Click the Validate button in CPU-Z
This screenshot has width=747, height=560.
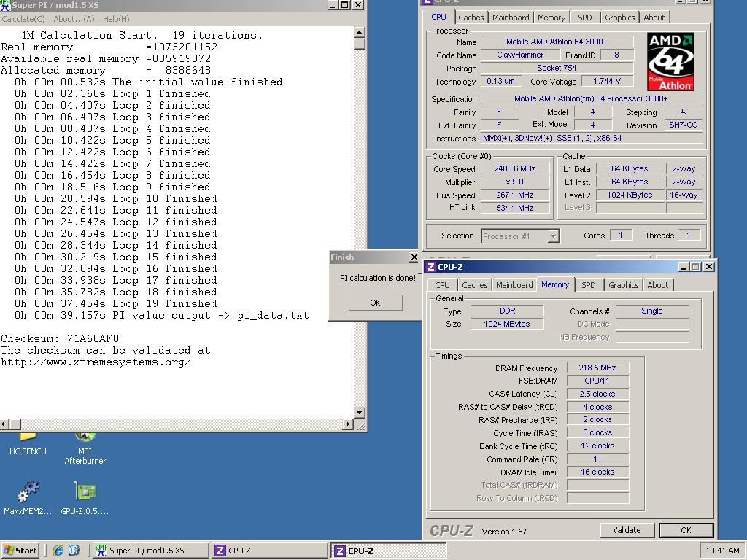tap(627, 530)
